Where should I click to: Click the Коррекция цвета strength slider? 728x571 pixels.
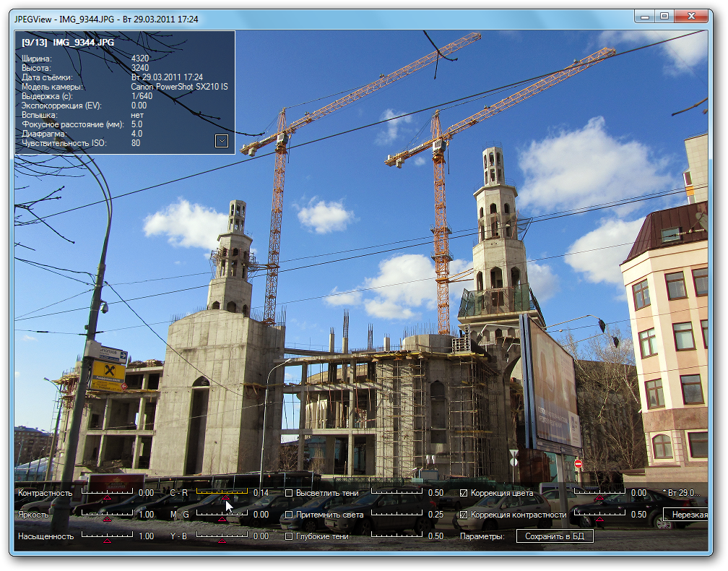pyautogui.click(x=599, y=493)
